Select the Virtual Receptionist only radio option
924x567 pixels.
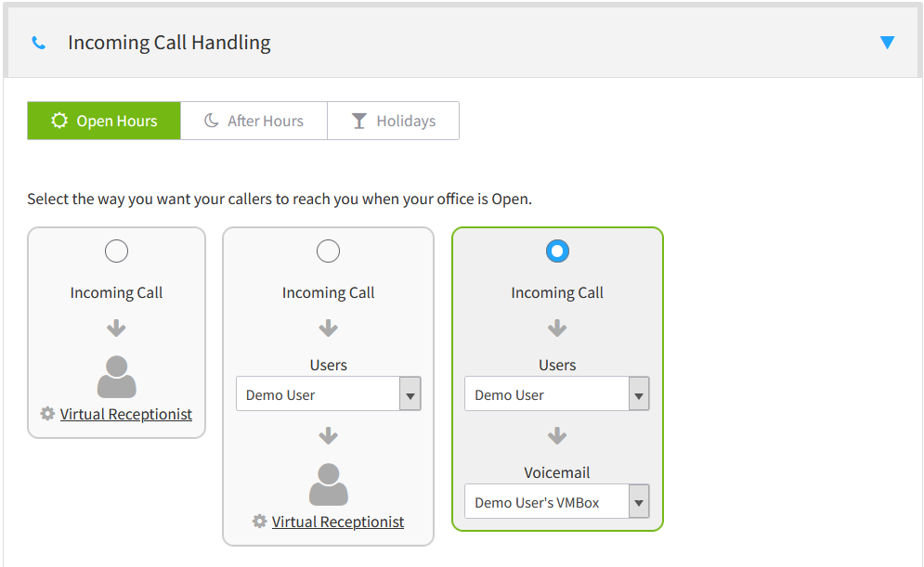pos(116,251)
